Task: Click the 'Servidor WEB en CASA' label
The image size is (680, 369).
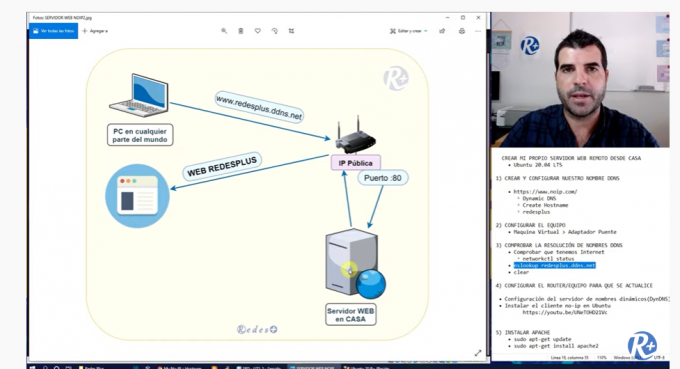Action: click(350, 315)
